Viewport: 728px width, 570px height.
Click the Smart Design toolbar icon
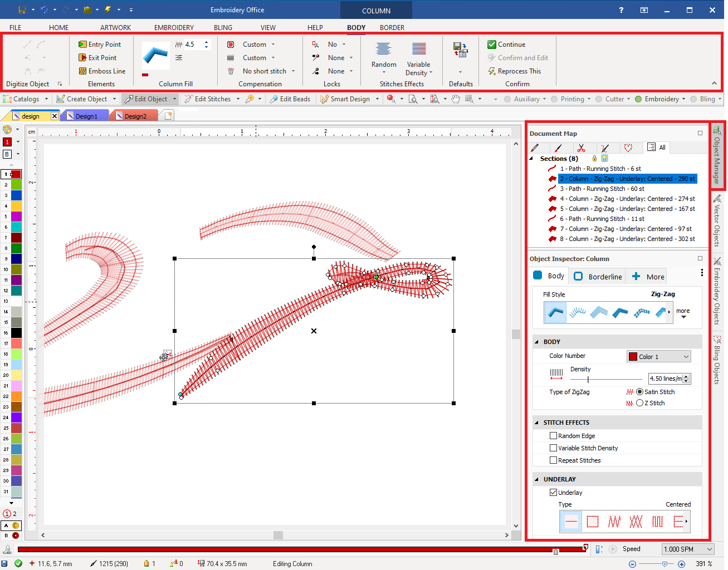tap(325, 99)
